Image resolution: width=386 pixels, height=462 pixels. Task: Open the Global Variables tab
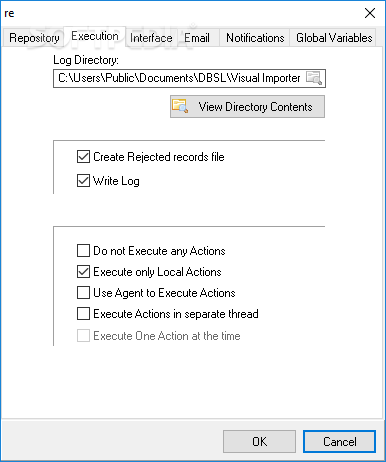coord(334,38)
